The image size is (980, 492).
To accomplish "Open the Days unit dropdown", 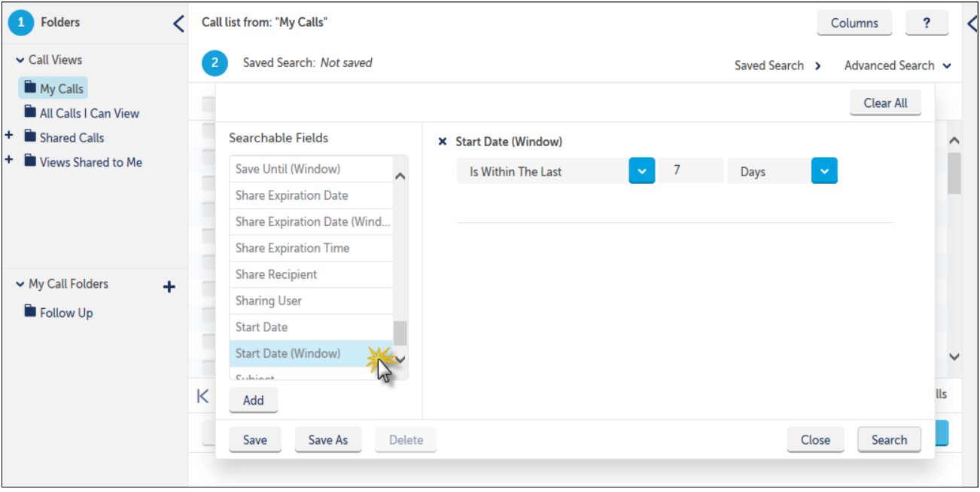I will (x=824, y=171).
